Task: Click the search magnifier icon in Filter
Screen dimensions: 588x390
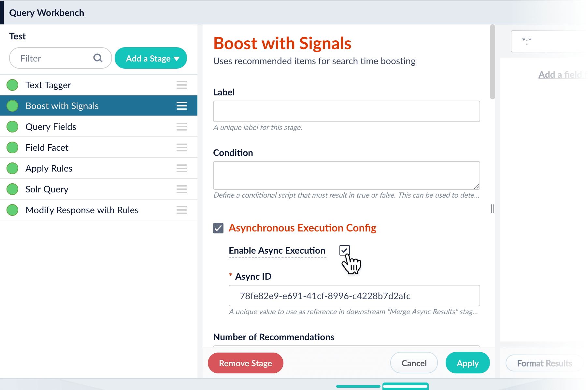Action: tap(98, 58)
